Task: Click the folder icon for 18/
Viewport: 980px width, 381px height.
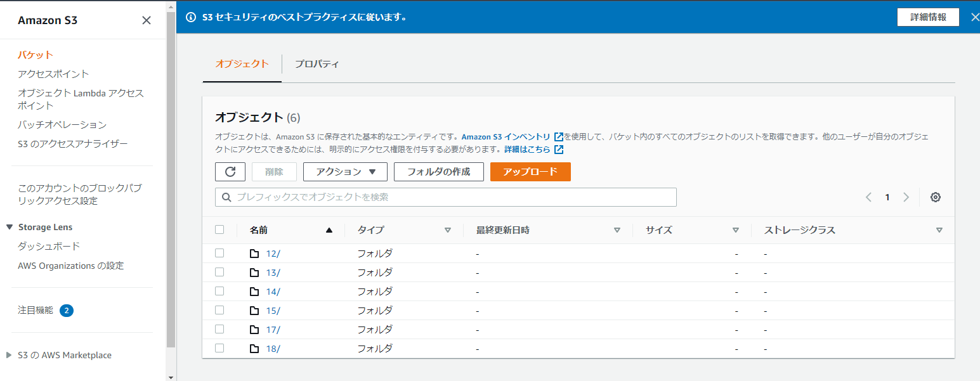Action: (x=254, y=349)
